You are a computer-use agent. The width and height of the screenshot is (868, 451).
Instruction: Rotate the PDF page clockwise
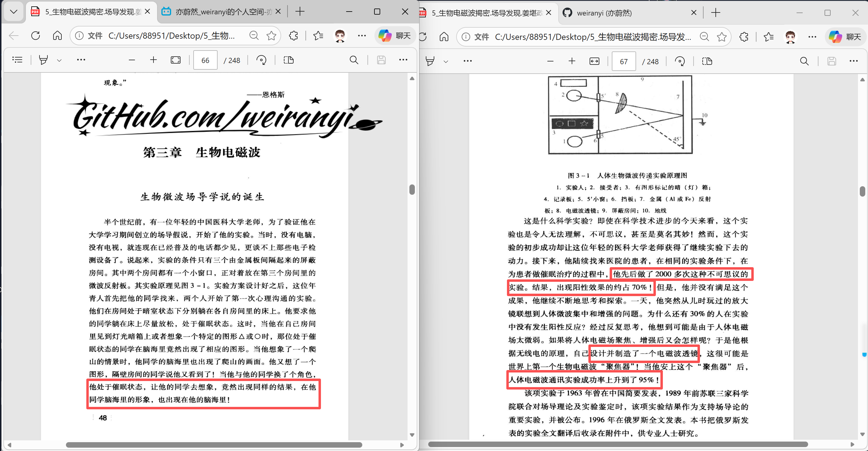coord(261,60)
